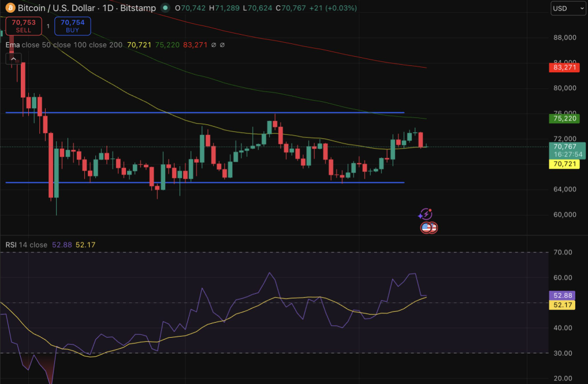Click the RSI legend value 52.88
Image resolution: width=588 pixels, height=384 pixels.
pos(62,245)
